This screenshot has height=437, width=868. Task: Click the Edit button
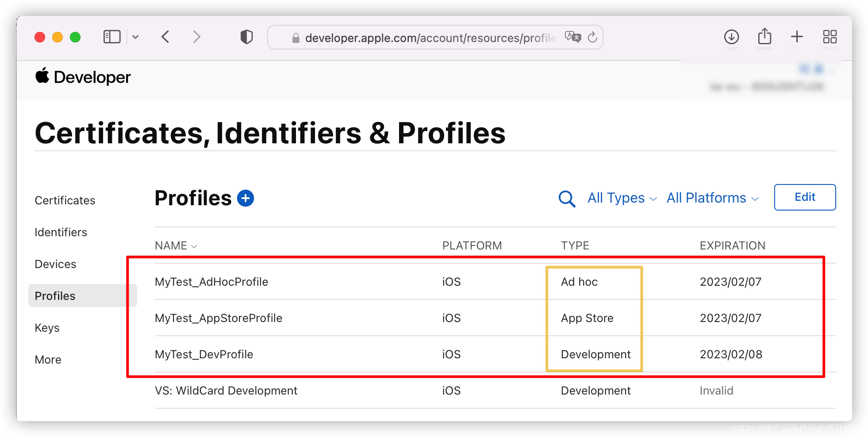point(805,197)
